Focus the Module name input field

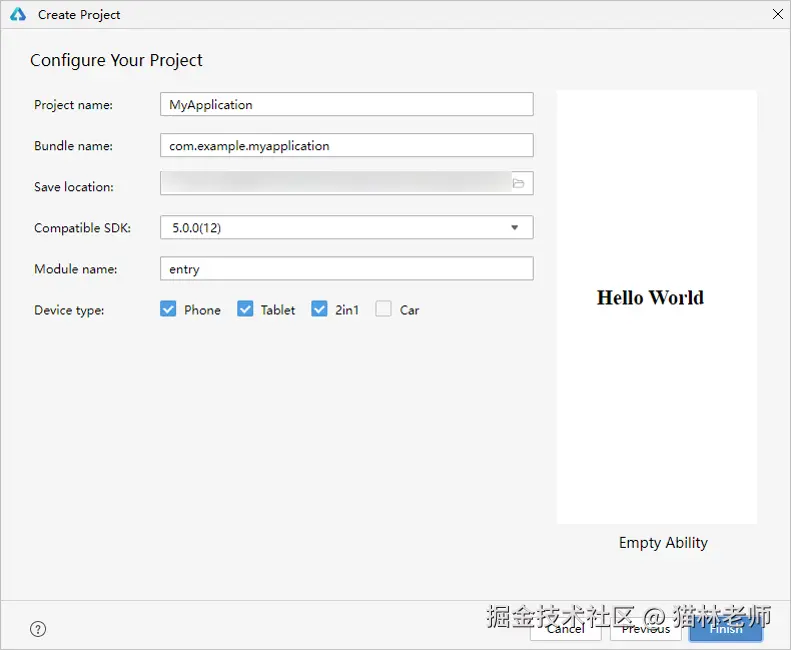coord(347,268)
